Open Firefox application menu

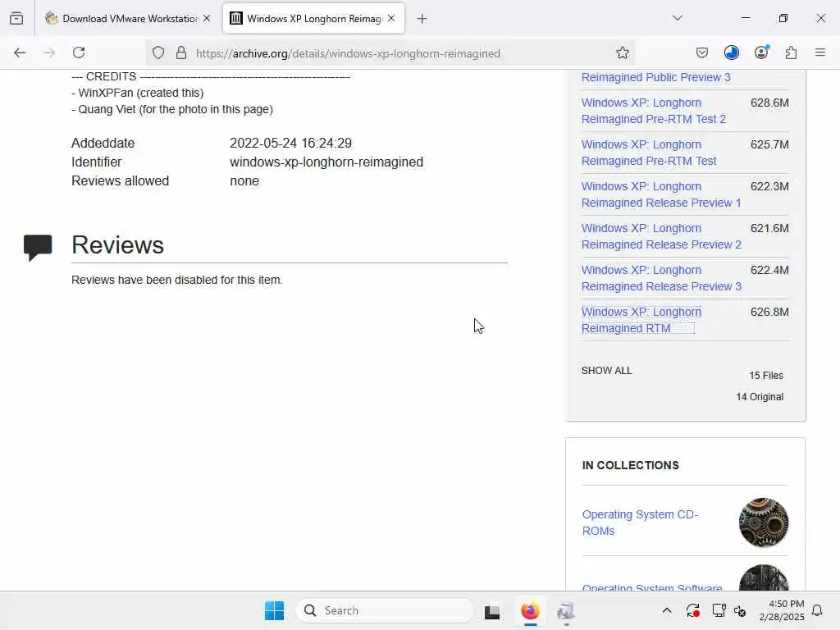click(x=820, y=52)
